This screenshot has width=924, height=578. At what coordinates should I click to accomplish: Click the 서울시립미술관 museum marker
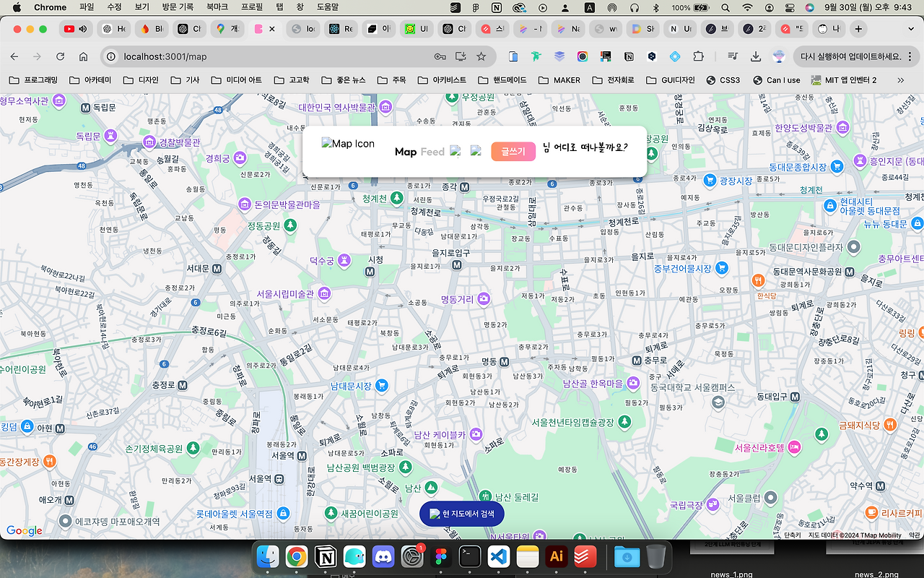pyautogui.click(x=323, y=292)
